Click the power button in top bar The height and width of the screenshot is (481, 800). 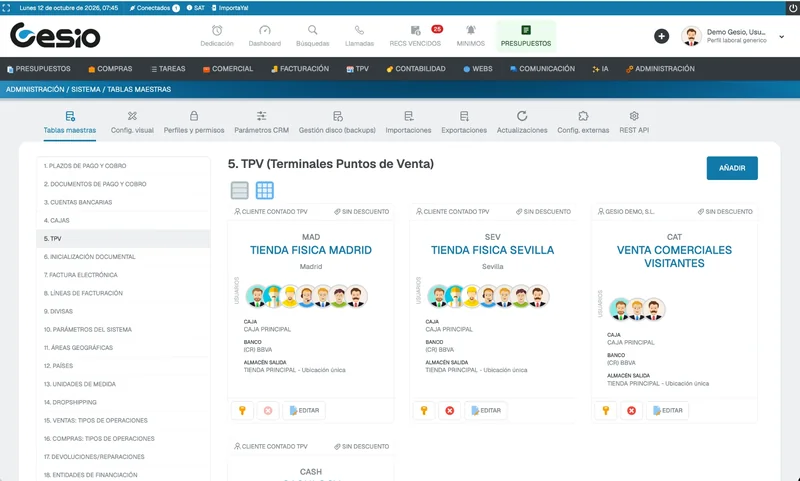(793, 8)
